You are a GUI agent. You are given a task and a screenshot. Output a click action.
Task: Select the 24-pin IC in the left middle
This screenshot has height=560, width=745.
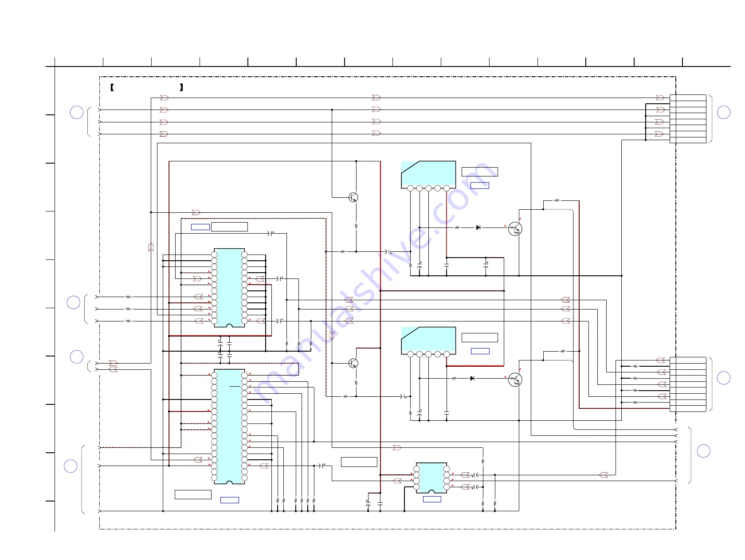229,288
